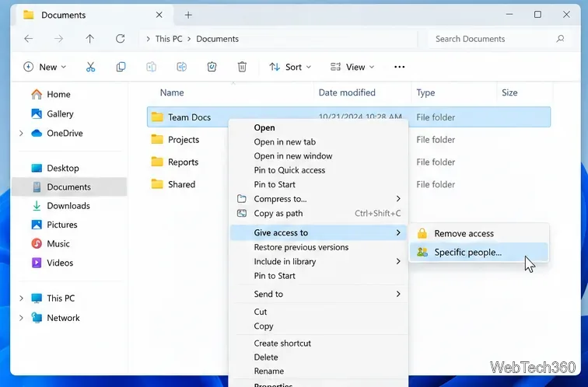
Task: Click the search magnifier icon
Action: click(560, 39)
